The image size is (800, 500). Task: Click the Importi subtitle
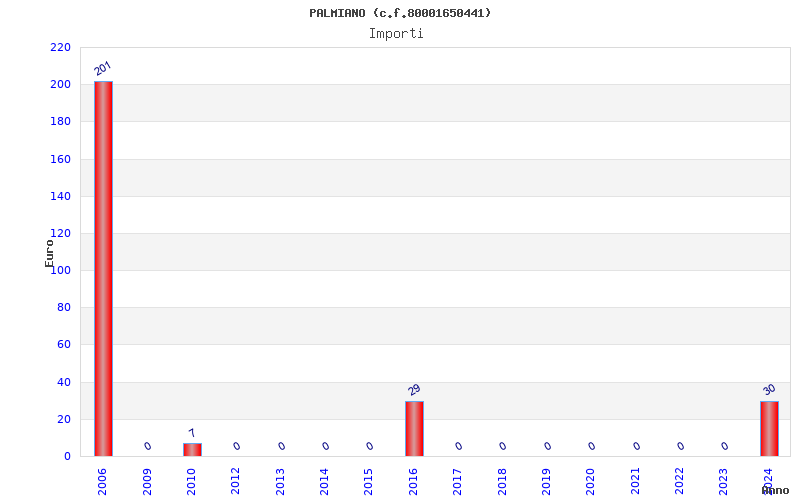coord(396,34)
